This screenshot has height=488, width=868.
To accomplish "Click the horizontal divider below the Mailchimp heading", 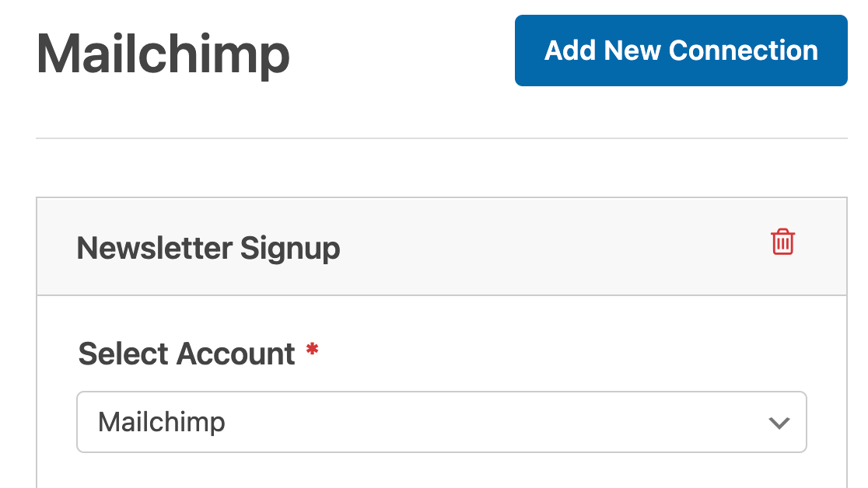I will click(x=441, y=138).
